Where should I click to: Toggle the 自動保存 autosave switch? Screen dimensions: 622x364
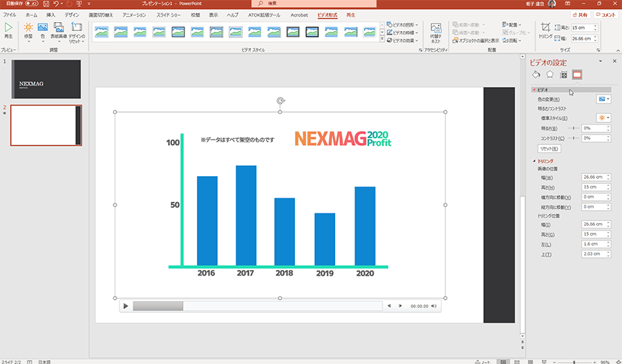click(31, 3)
